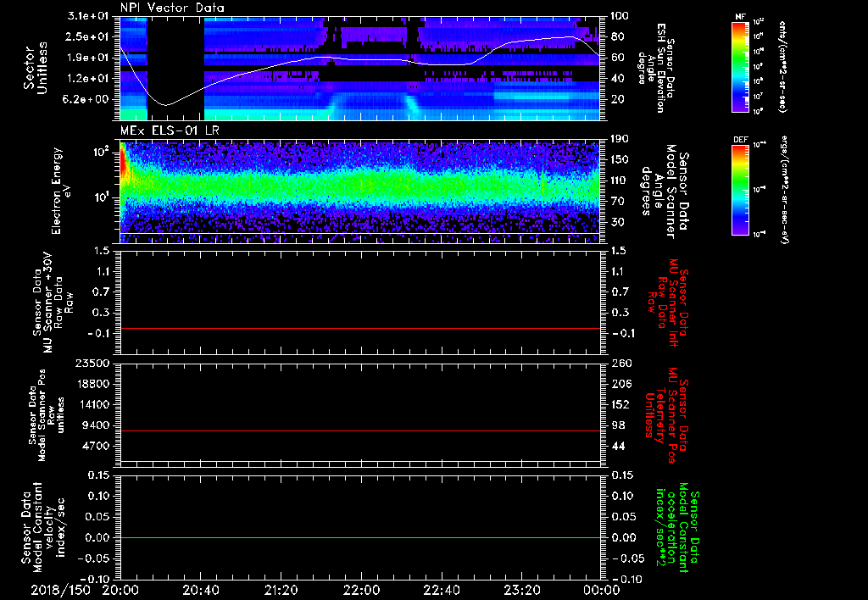Click the green line in the velocity plot

tap(360, 537)
